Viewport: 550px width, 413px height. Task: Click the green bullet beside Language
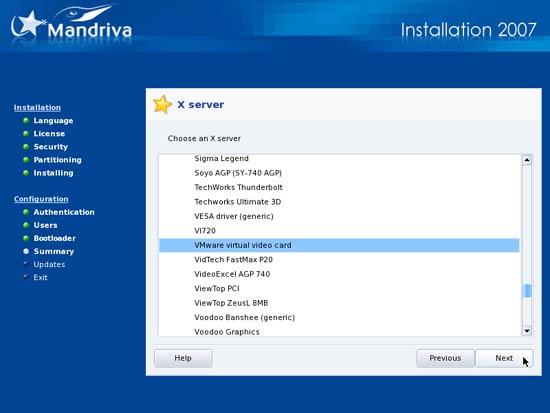coord(26,121)
